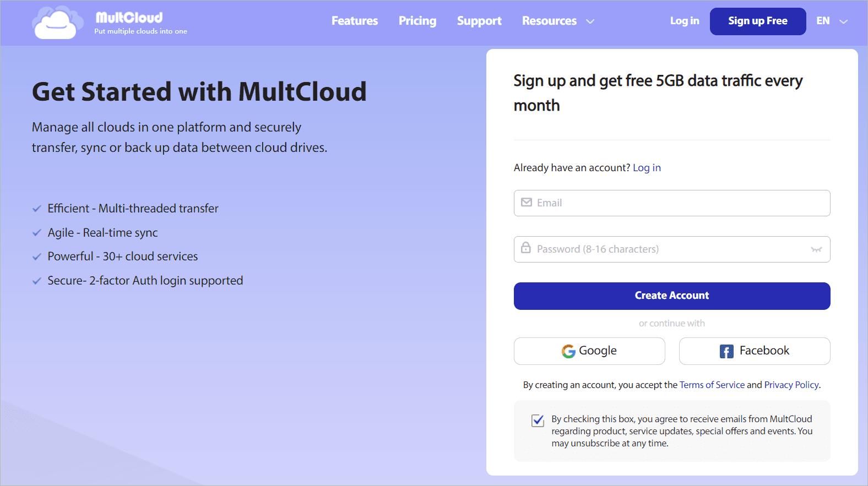
Task: Click 'Powerful - 30+ cloud services' text
Action: tap(123, 256)
